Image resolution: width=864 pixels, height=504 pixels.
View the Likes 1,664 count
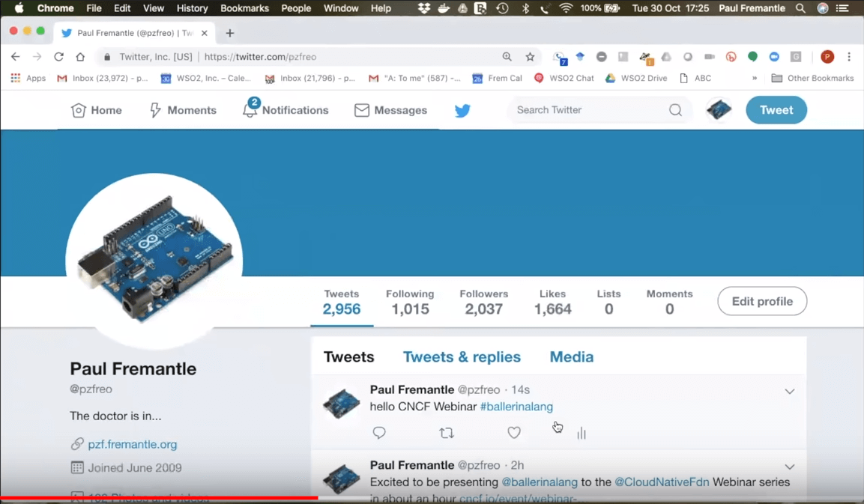[x=553, y=303]
